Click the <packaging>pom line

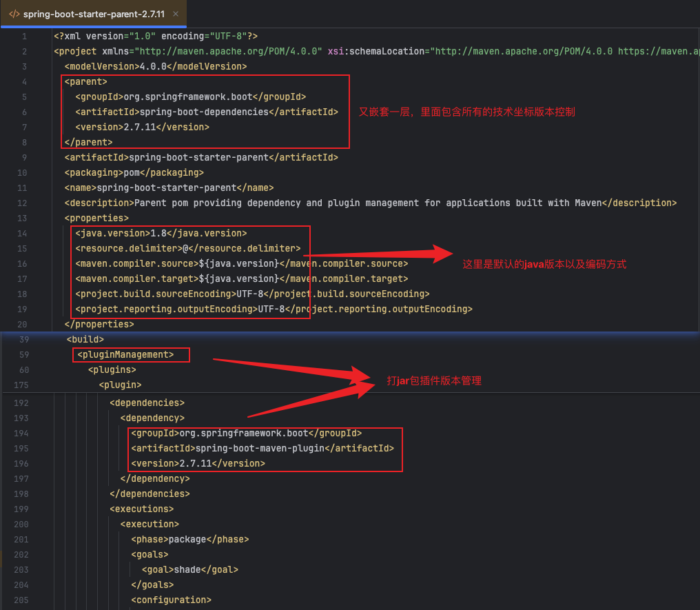(134, 173)
